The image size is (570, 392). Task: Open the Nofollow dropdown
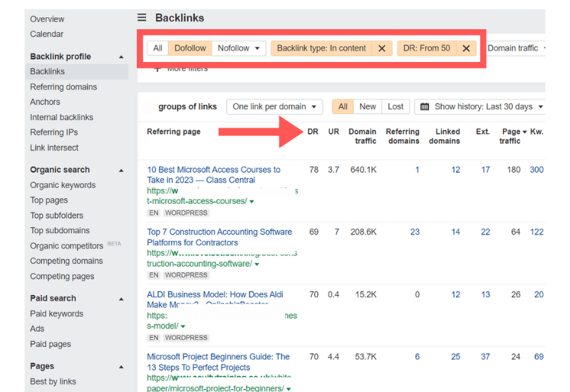pos(239,48)
